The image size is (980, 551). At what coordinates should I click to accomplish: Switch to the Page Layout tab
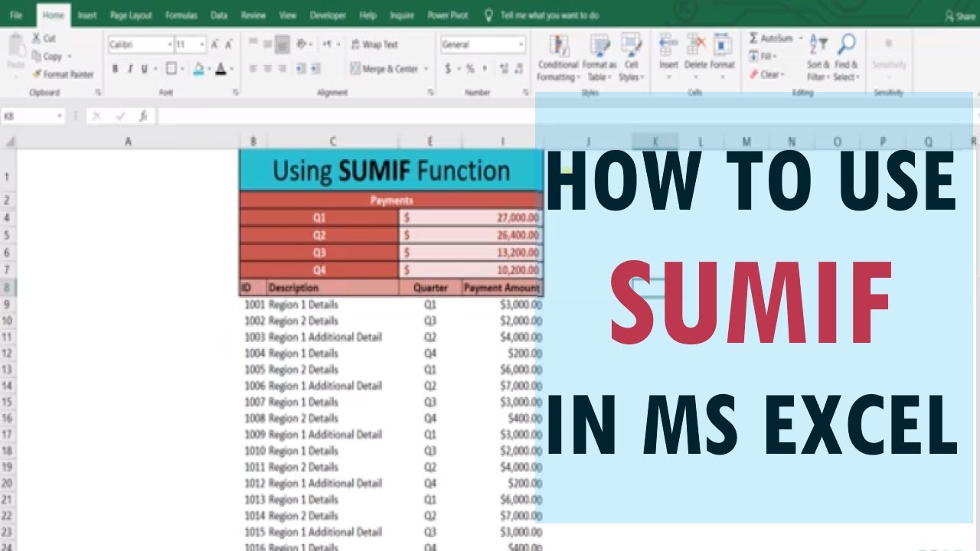[131, 15]
